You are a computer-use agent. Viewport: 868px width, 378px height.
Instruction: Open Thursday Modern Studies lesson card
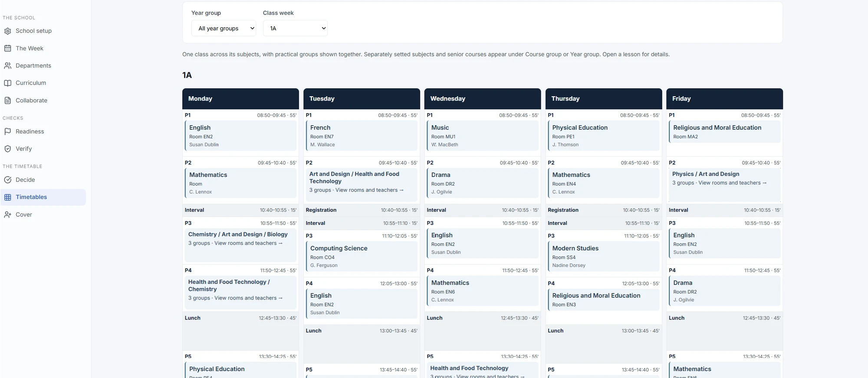604,256
